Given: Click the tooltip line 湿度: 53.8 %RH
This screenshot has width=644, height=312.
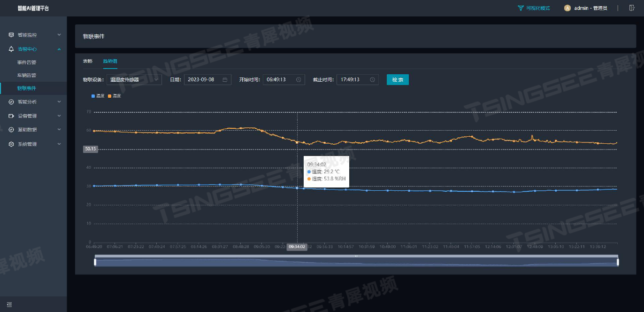Looking at the screenshot, I should tap(326, 179).
